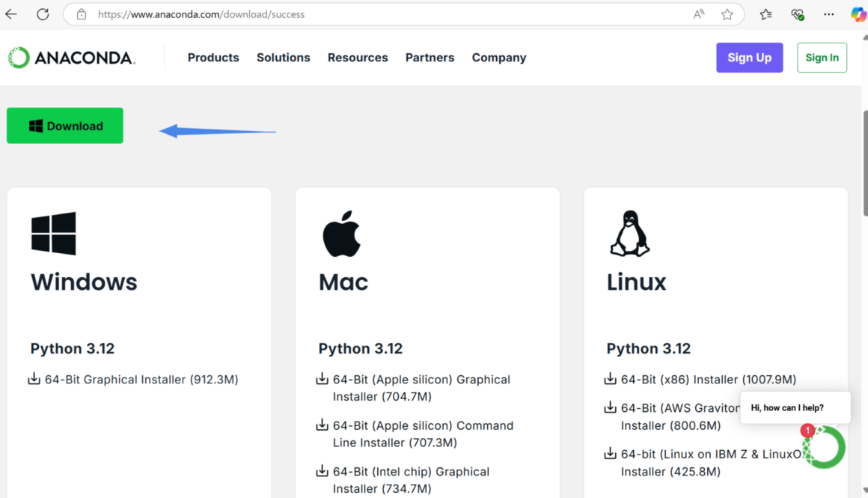Click the browser back arrow
The width and height of the screenshot is (868, 498).
[11, 14]
